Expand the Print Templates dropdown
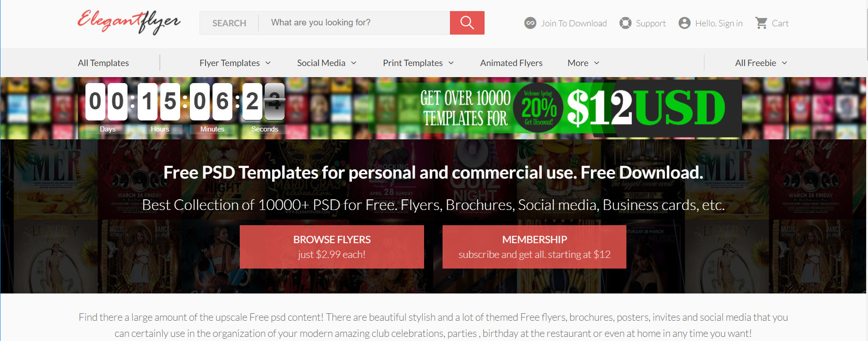This screenshot has height=341, width=868. (x=451, y=63)
